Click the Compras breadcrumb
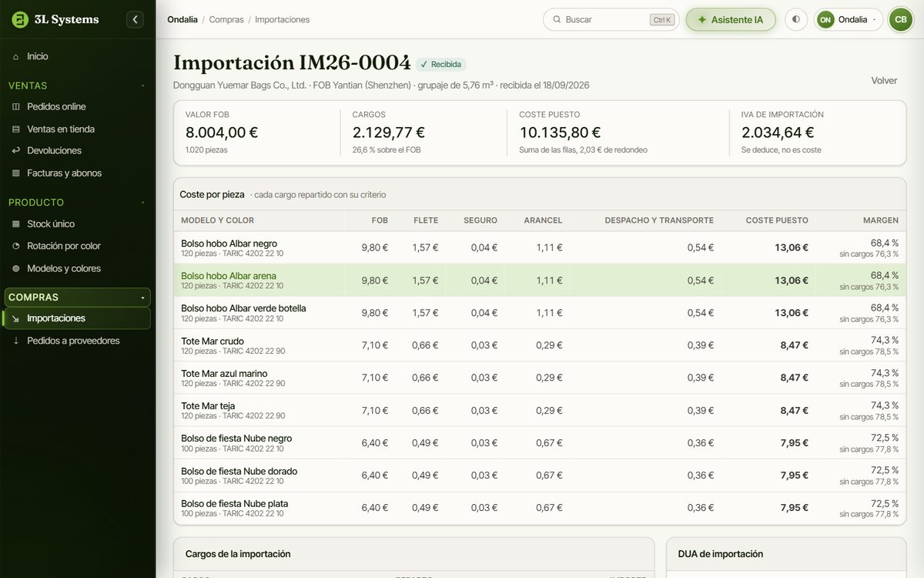This screenshot has height=578, width=924. pos(226,19)
